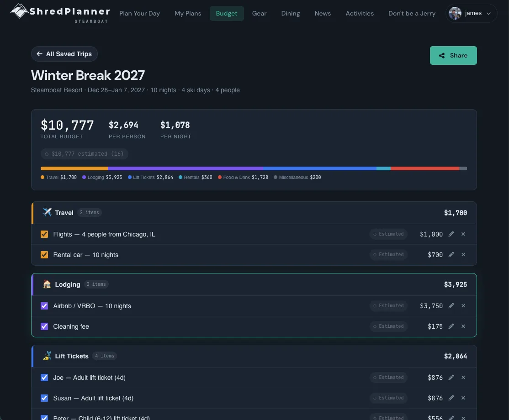Viewport: 509px width, 420px height.
Task: Uncheck the Cleaning fee checkbox
Action: 44,326
